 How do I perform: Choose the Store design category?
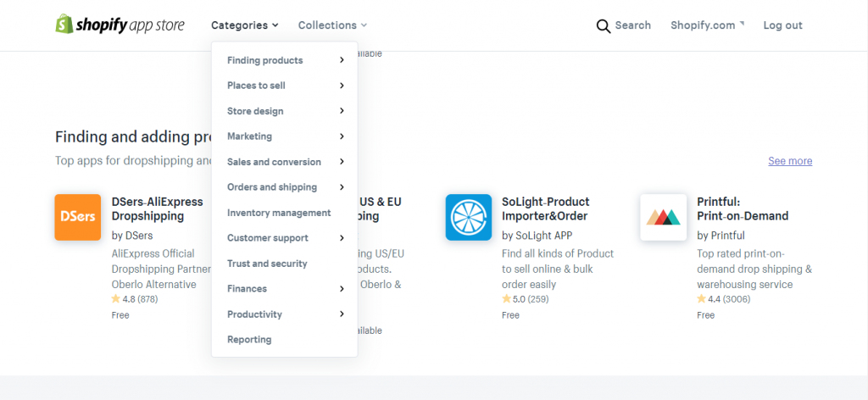click(x=255, y=111)
